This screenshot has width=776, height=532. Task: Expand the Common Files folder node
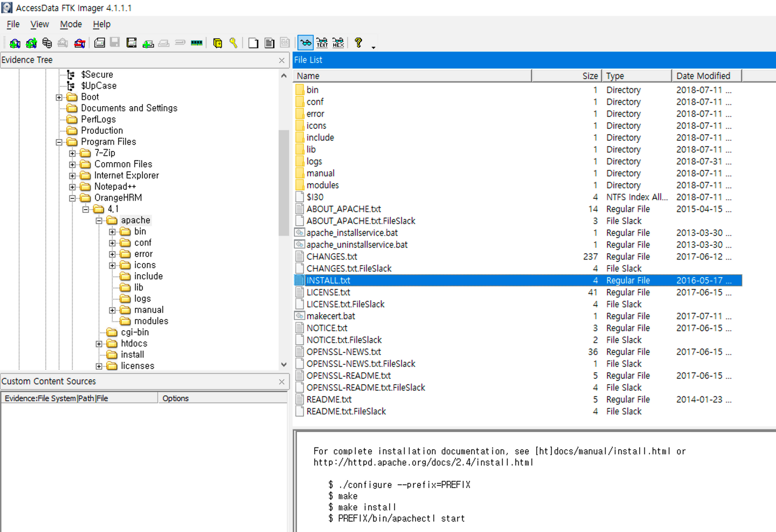73,164
